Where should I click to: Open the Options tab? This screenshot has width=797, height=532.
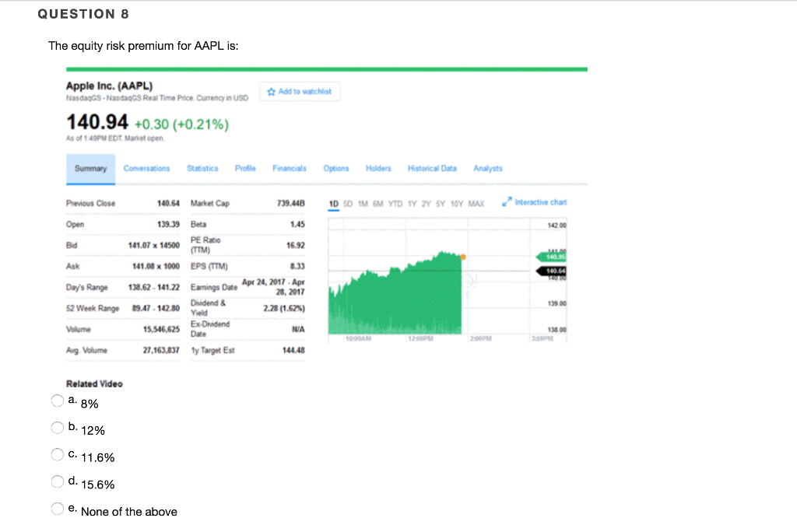[336, 168]
